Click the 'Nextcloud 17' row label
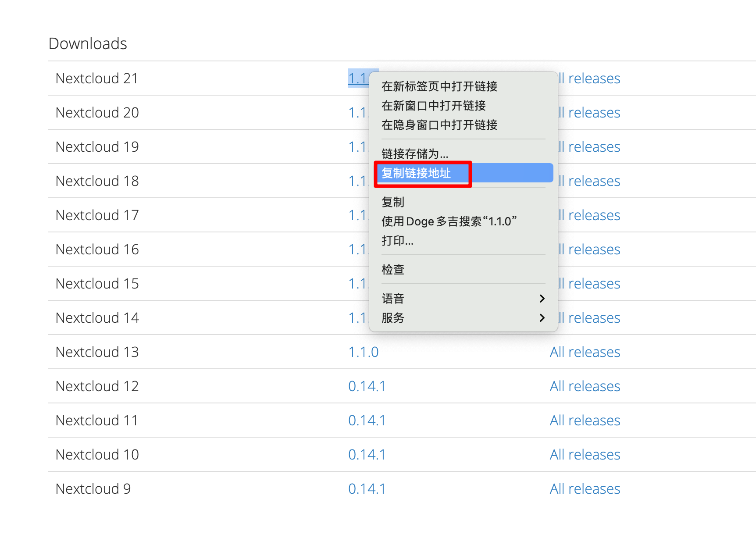 pyautogui.click(x=97, y=215)
